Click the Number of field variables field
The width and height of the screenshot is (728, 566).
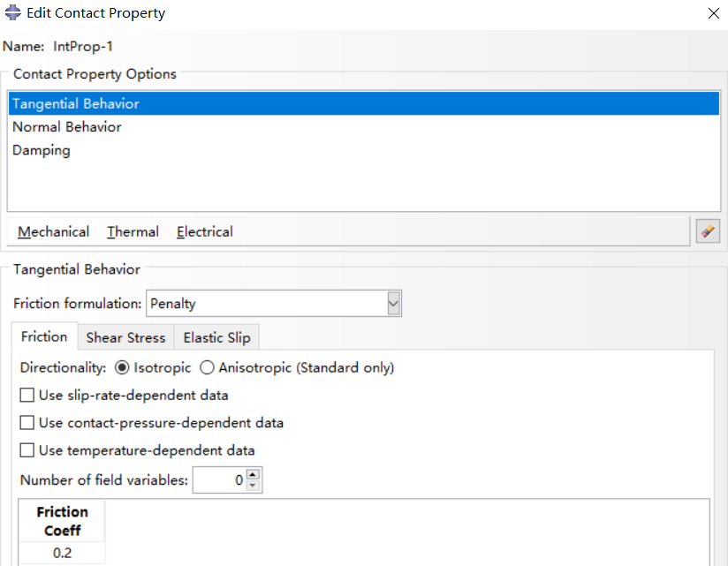(219, 479)
